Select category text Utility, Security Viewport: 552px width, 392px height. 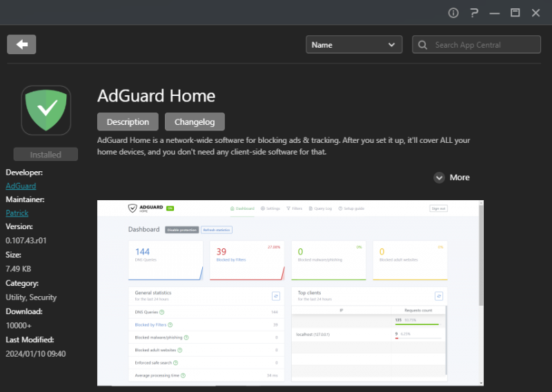tap(31, 297)
